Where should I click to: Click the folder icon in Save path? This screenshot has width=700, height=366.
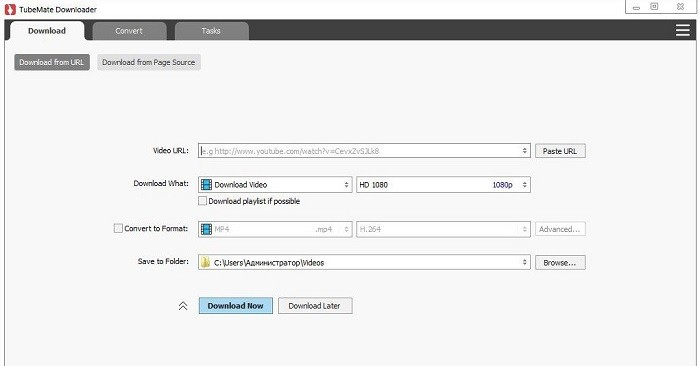pos(205,262)
